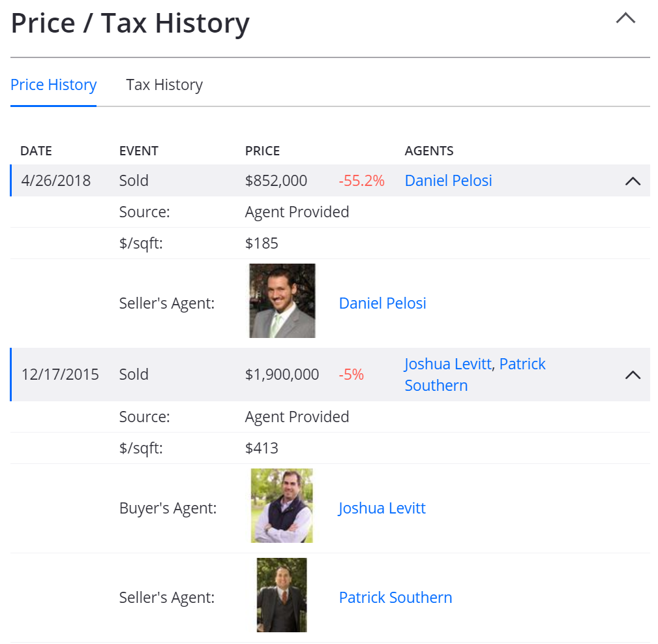Click the PRICE column header
The width and height of the screenshot is (658, 644).
point(262,151)
